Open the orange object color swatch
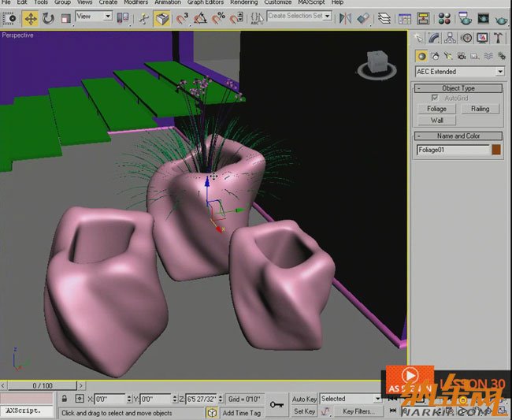This screenshot has width=512, height=420. click(x=496, y=150)
